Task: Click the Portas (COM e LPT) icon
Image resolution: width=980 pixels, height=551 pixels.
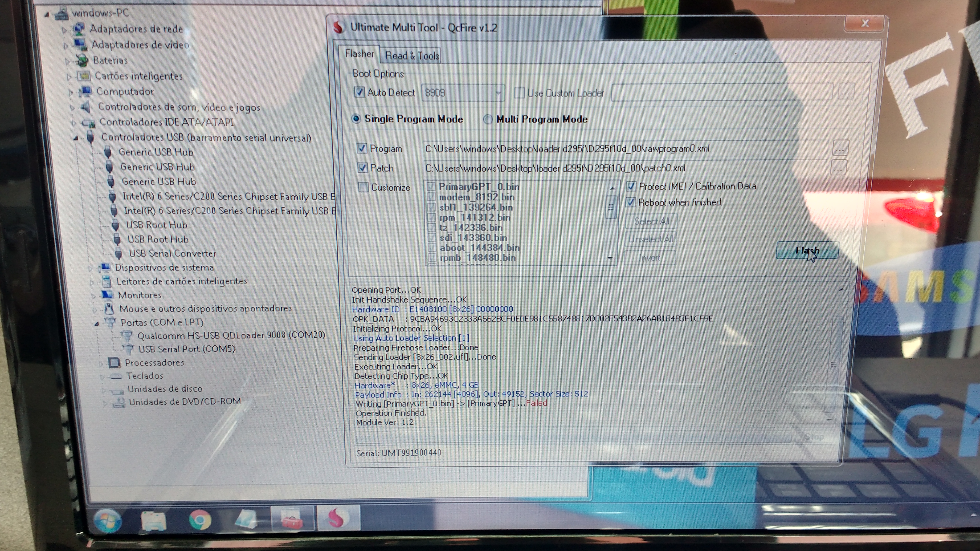Action: (x=110, y=322)
